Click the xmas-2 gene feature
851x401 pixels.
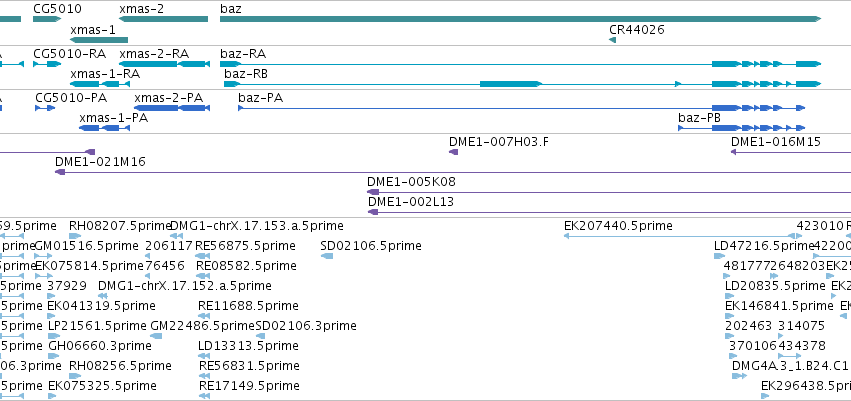coord(163,19)
